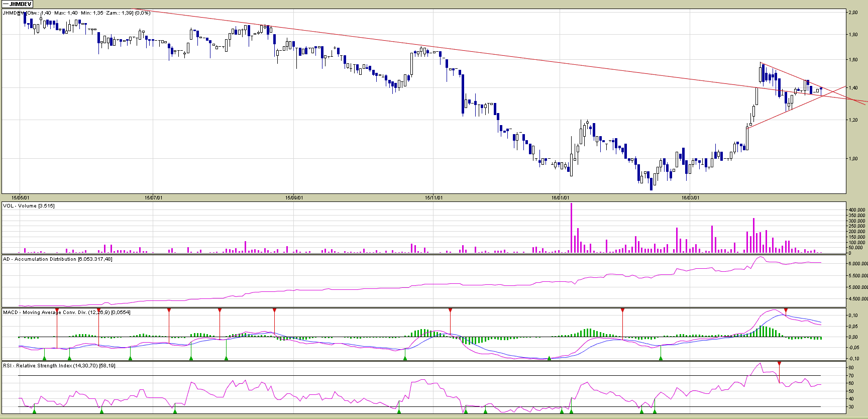The image size is (868, 419).
Task: Click the tallest volume bar in Volume panel
Action: [571, 228]
